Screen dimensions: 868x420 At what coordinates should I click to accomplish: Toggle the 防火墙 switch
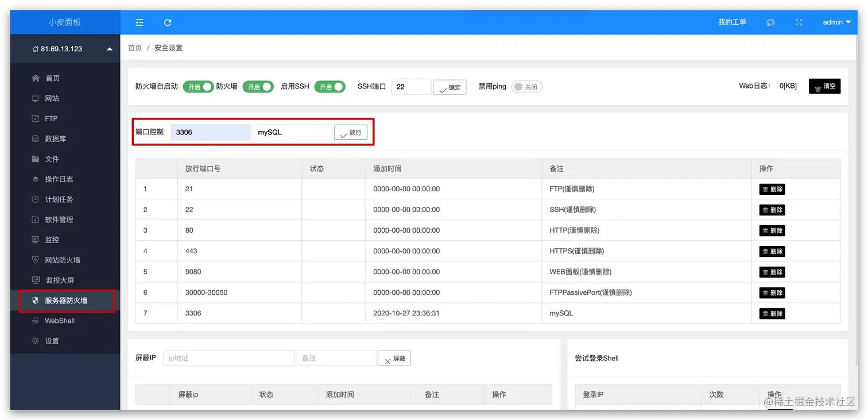click(258, 87)
